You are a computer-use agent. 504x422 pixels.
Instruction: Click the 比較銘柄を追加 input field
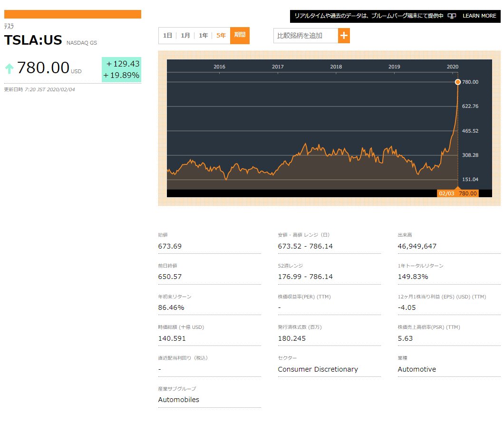coord(306,36)
